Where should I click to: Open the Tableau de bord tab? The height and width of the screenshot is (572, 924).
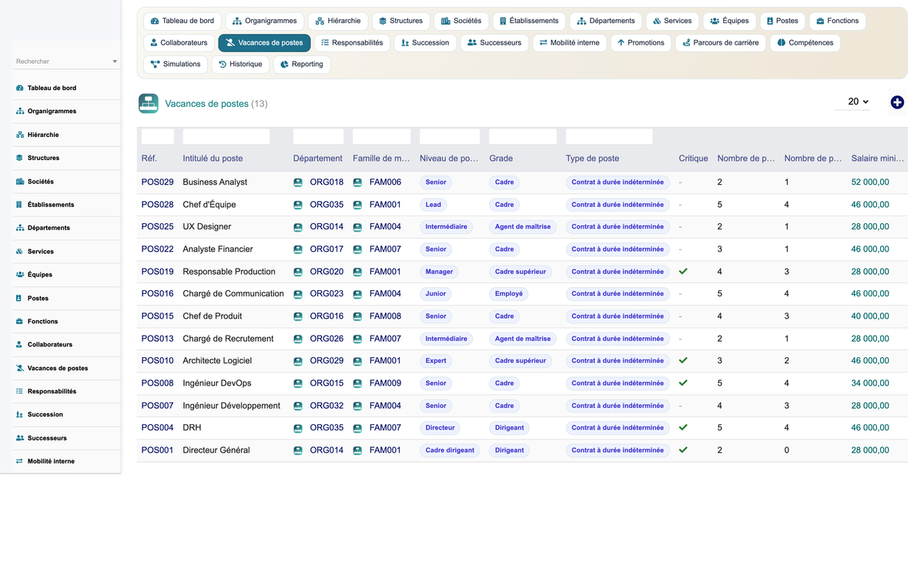(182, 21)
